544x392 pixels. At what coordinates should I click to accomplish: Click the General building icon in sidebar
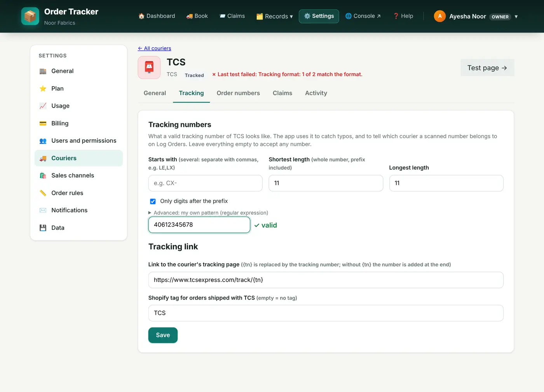coord(43,71)
